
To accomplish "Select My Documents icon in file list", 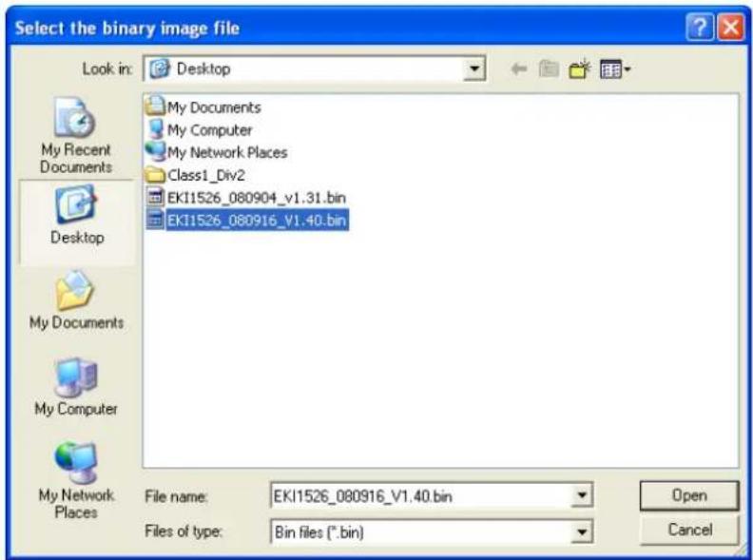I will [155, 106].
